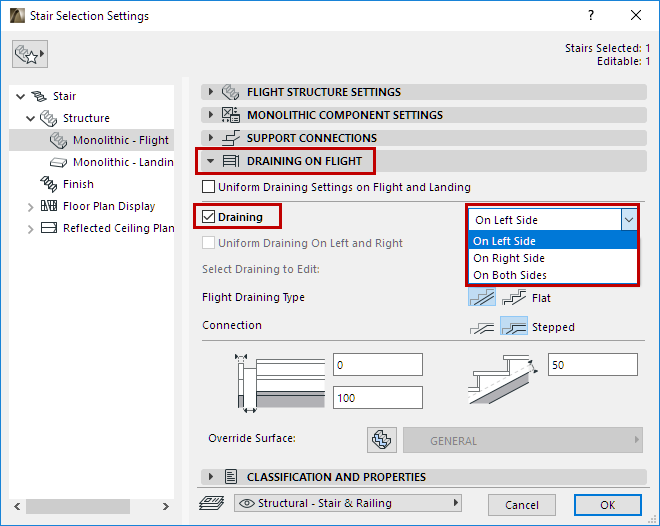Click the Reflected Ceiling Plan icon
Image resolution: width=660 pixels, height=526 pixels.
click(x=49, y=228)
